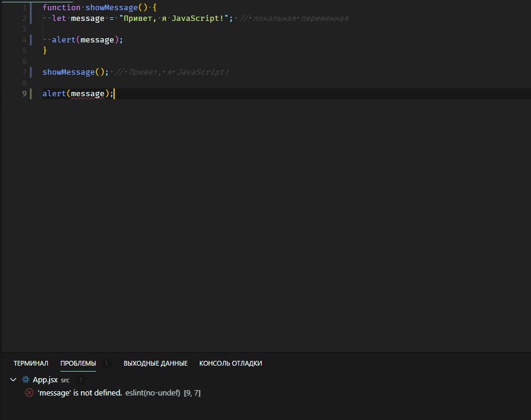Click line number 1 in the gutter
This screenshot has width=531, height=420.
pyautogui.click(x=24, y=7)
